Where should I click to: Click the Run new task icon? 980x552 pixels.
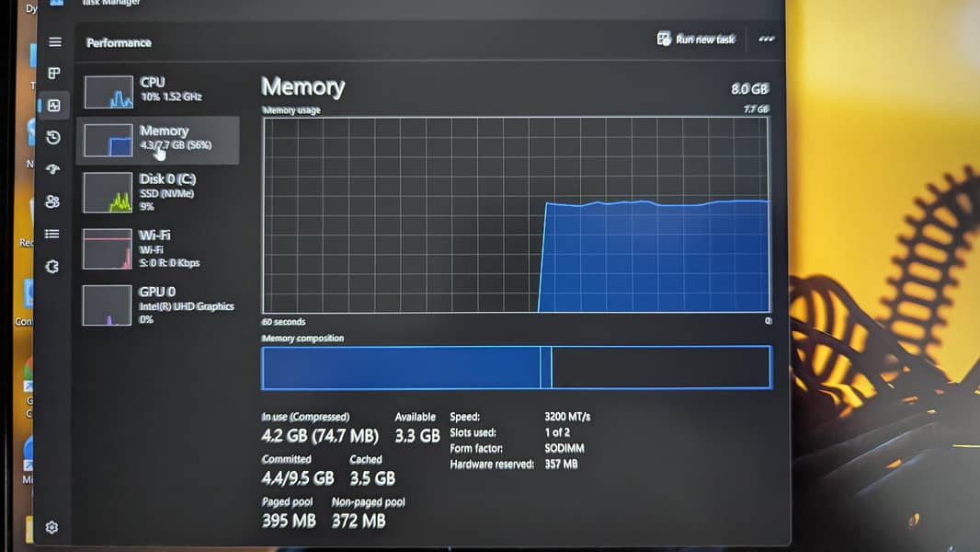(x=664, y=39)
